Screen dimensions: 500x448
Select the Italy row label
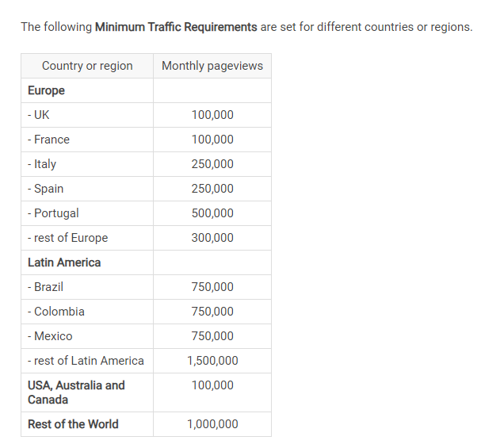42,164
